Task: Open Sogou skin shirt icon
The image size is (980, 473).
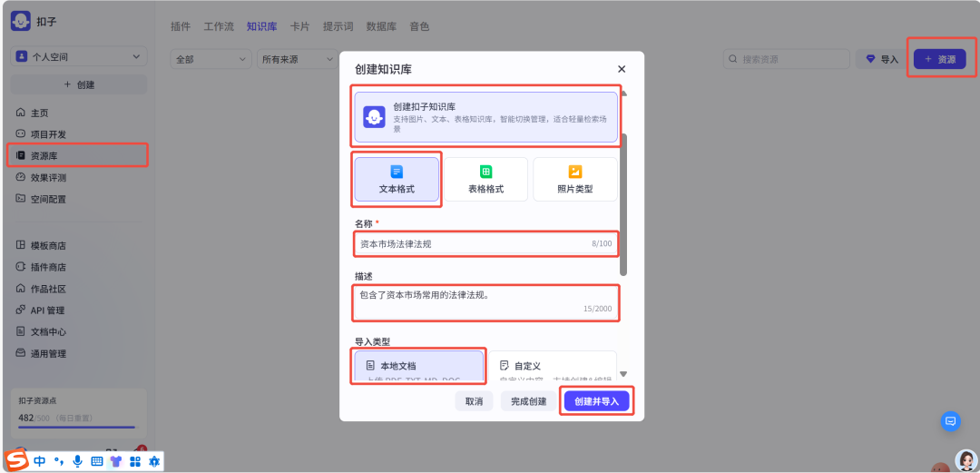Action: click(x=115, y=462)
